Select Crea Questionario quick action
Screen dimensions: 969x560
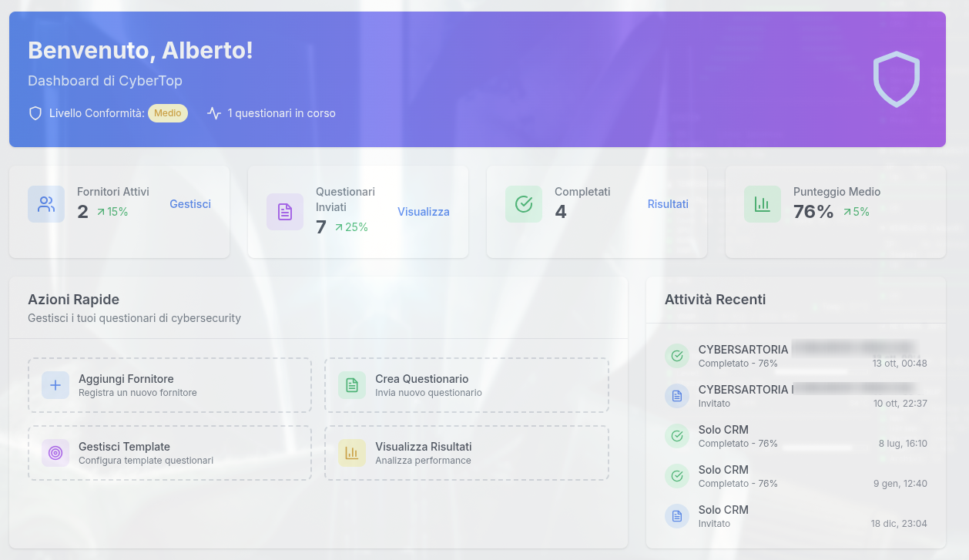pos(467,385)
